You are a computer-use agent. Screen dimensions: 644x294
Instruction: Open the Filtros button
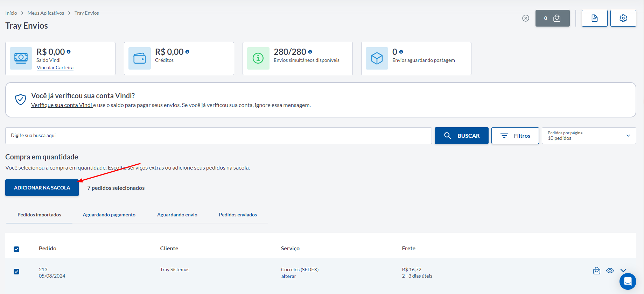[515, 136]
